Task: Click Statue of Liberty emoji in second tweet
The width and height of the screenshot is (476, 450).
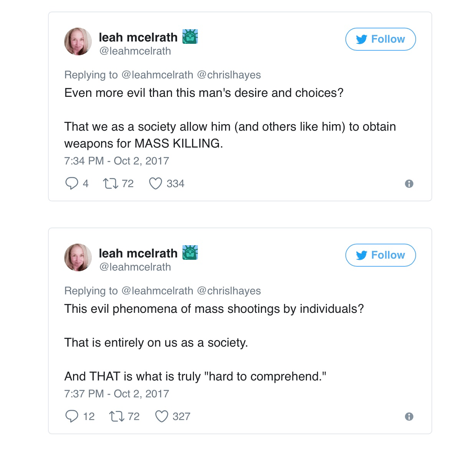Action: pos(189,253)
